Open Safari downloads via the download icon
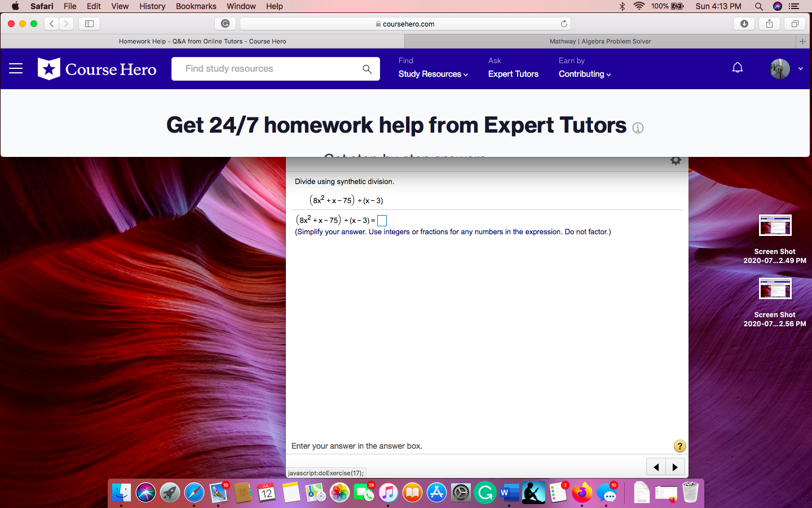This screenshot has height=508, width=812. pyautogui.click(x=744, y=24)
